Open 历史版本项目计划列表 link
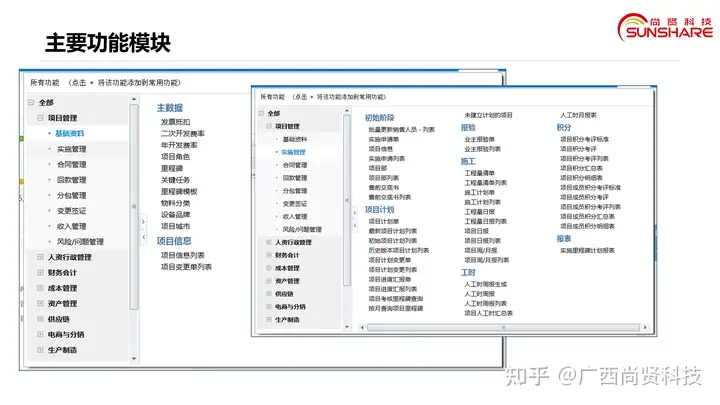Screen dimensions: 720x405 pyautogui.click(x=399, y=250)
